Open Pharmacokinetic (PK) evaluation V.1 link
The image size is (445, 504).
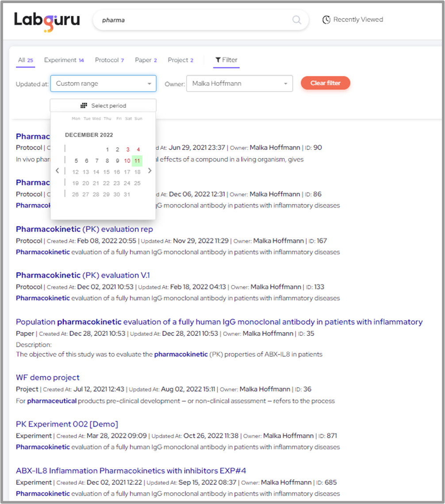pos(83,275)
